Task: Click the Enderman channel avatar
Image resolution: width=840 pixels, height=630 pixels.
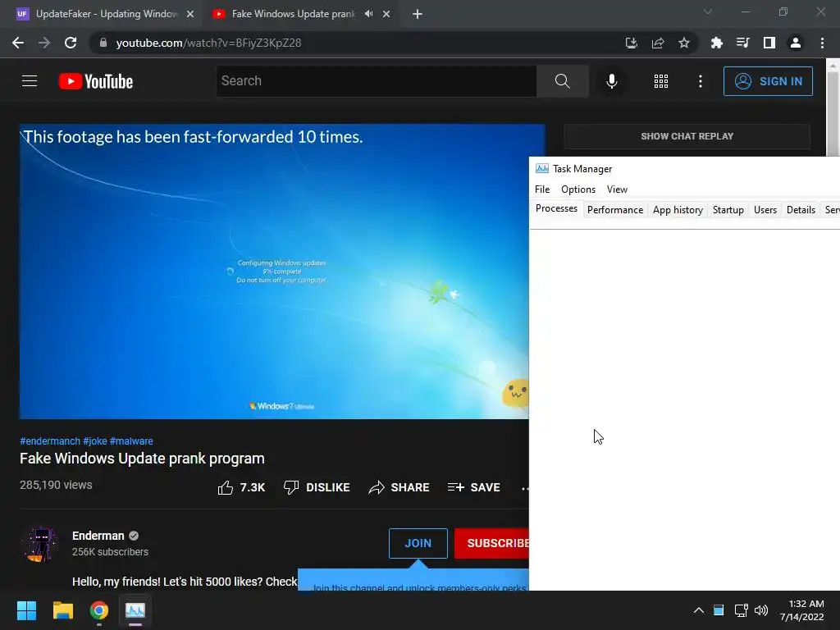Action: coord(40,543)
